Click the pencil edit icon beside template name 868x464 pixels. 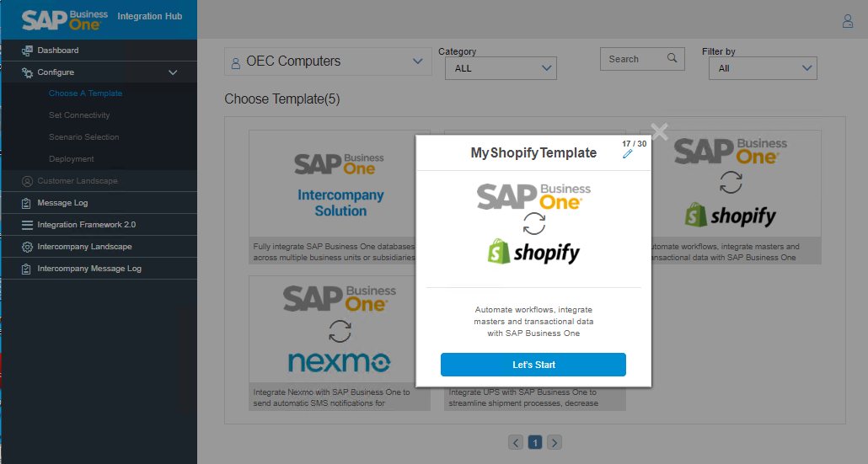click(x=627, y=154)
